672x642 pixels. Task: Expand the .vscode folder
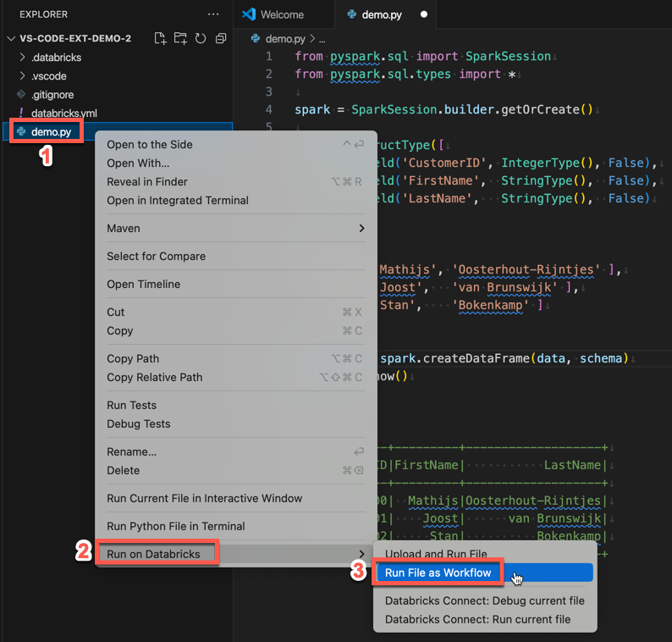pyautogui.click(x=49, y=76)
